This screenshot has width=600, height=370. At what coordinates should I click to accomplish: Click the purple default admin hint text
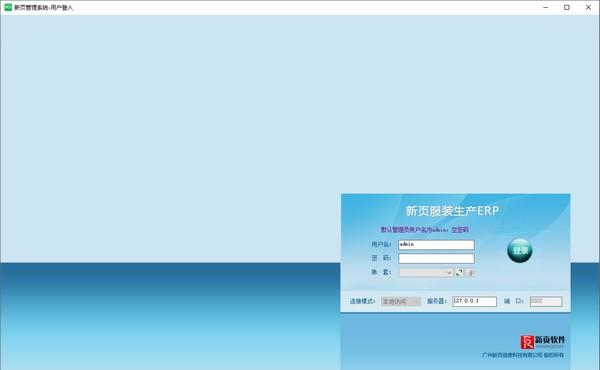tap(424, 230)
